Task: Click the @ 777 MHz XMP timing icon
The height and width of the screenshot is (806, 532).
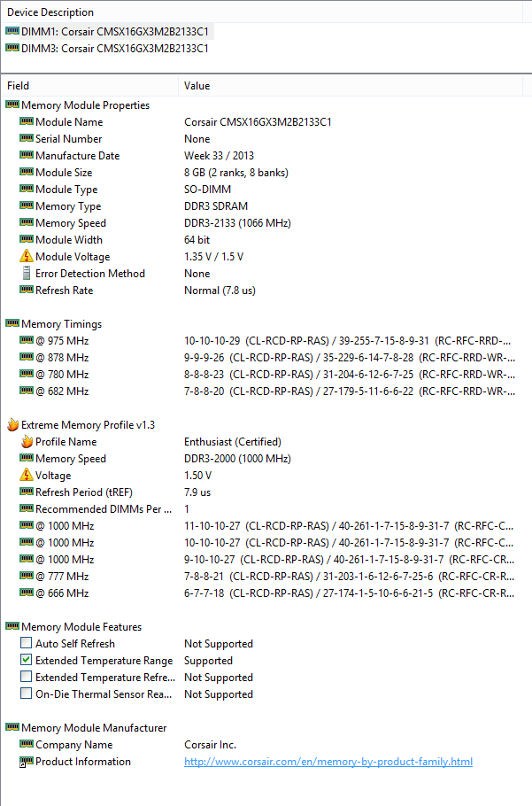Action: pos(27,576)
